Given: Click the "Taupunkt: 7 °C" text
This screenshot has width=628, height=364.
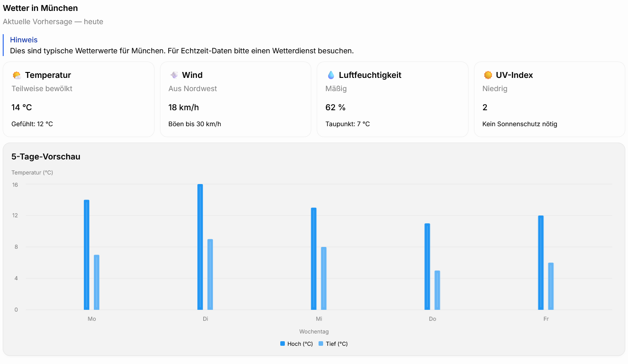Looking at the screenshot, I should coord(348,124).
